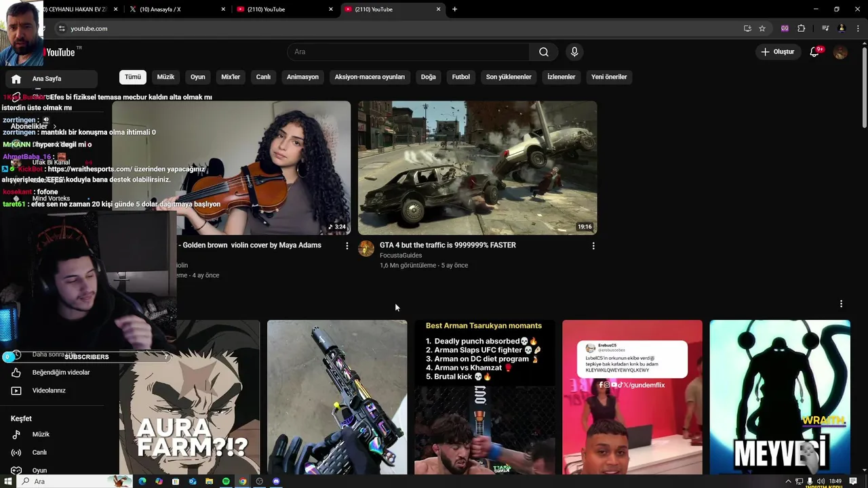The height and width of the screenshot is (488, 868).
Task: Open Best Arman Tsarukyan momants Short
Action: [485, 397]
